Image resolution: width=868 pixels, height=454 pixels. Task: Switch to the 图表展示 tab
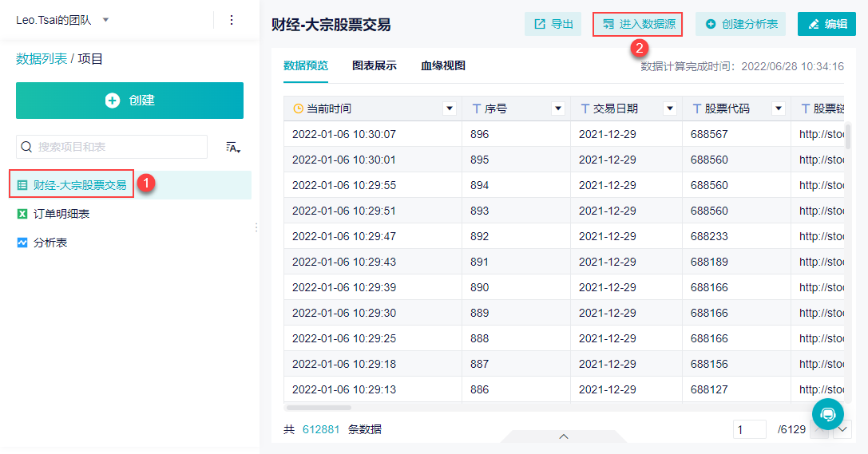375,65
